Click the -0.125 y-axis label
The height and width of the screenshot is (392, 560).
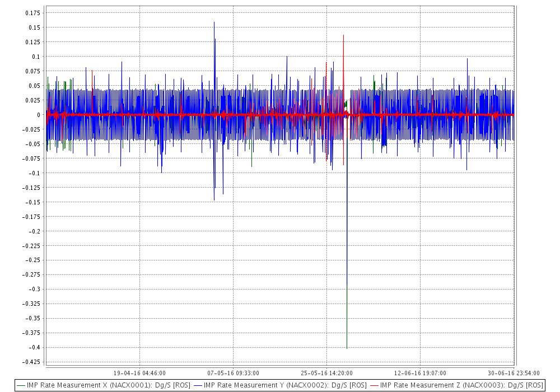31,188
